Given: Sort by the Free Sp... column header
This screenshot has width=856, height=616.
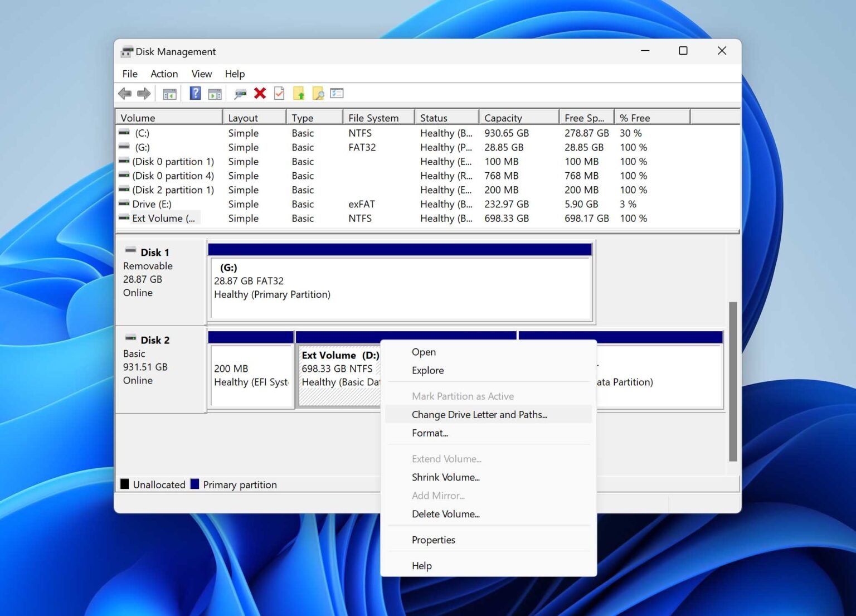Looking at the screenshot, I should tap(587, 118).
